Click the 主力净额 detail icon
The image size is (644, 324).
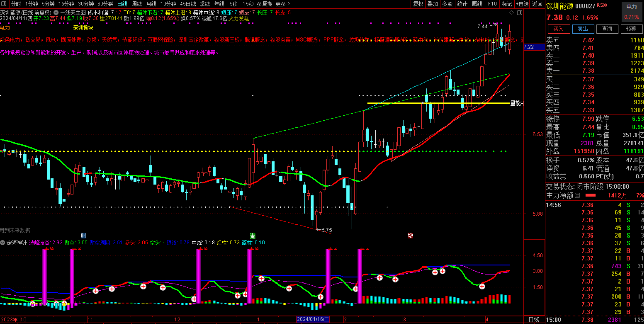tap(577, 195)
